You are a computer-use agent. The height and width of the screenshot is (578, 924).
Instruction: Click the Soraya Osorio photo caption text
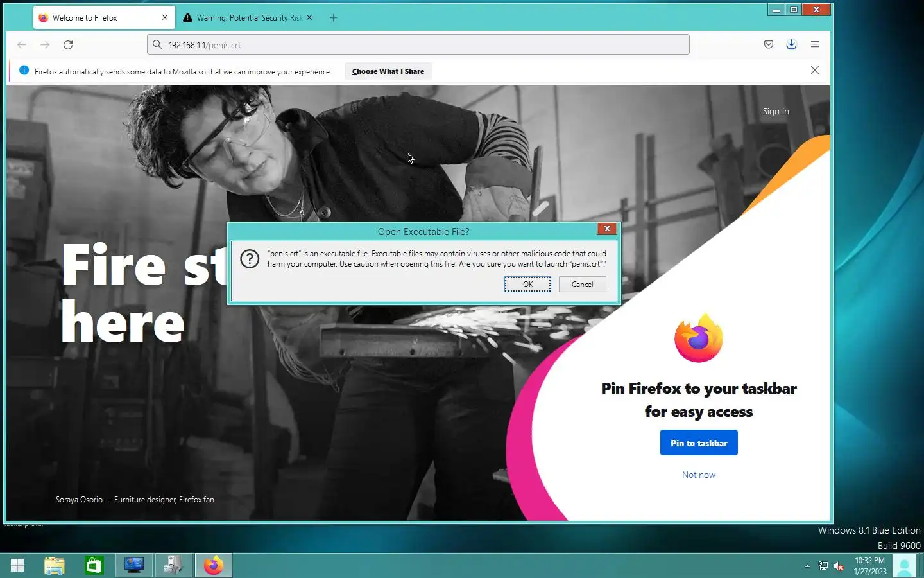[x=135, y=499]
